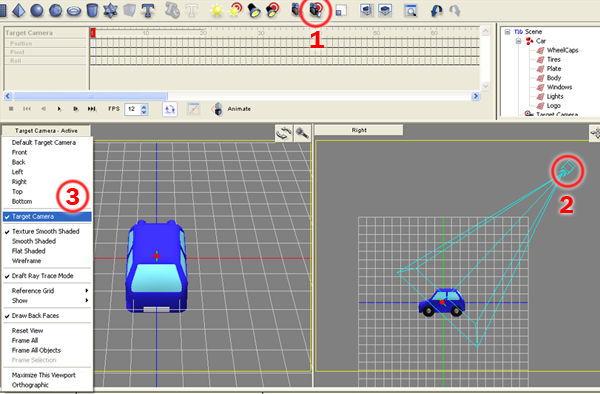Redo the last undone action
Viewport: 600px width, 394px height.
tap(455, 11)
